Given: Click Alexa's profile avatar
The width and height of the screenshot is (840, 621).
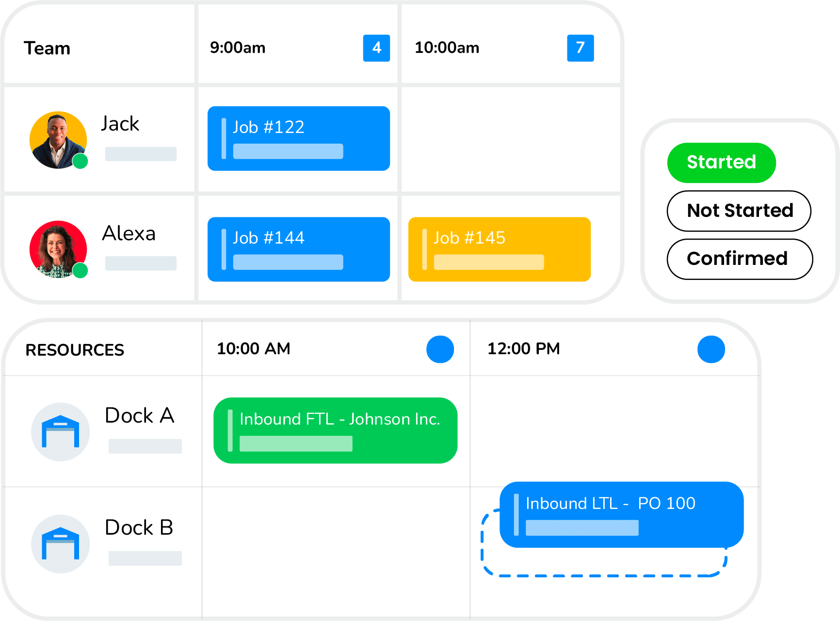Looking at the screenshot, I should 58,249.
